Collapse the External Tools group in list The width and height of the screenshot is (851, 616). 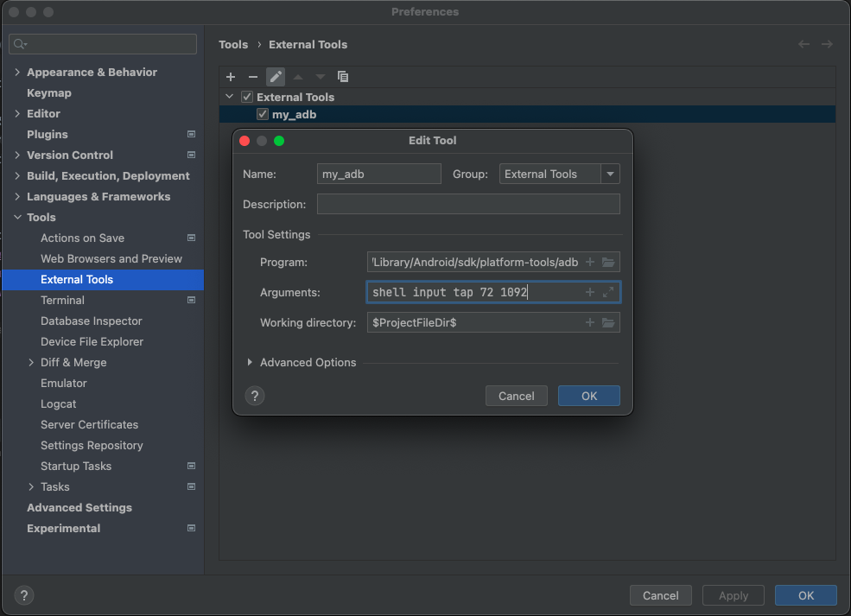pos(230,97)
